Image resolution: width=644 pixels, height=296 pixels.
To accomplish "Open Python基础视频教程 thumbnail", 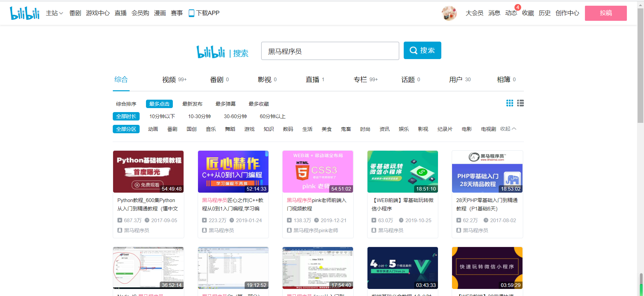I will click(148, 171).
